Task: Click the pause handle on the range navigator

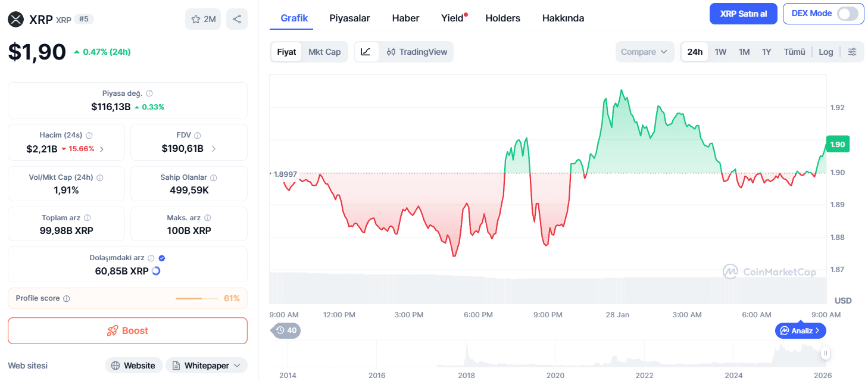Action: (826, 353)
